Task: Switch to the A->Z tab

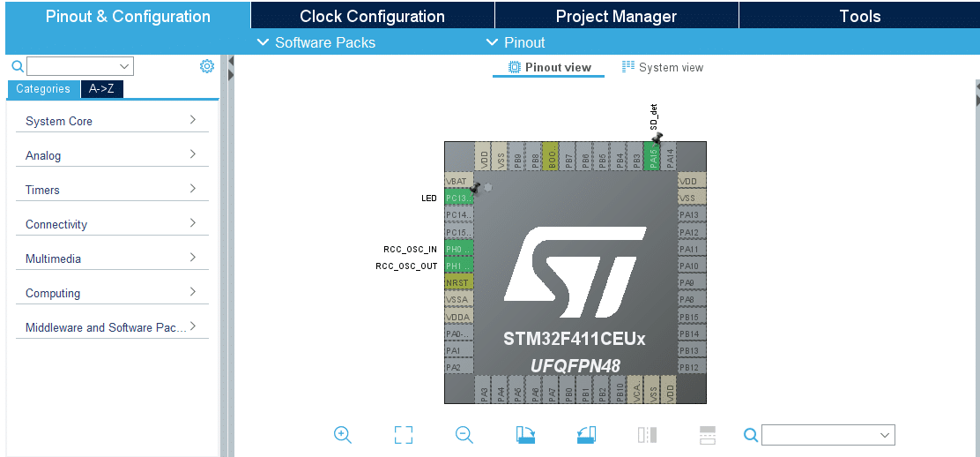Action: (102, 89)
